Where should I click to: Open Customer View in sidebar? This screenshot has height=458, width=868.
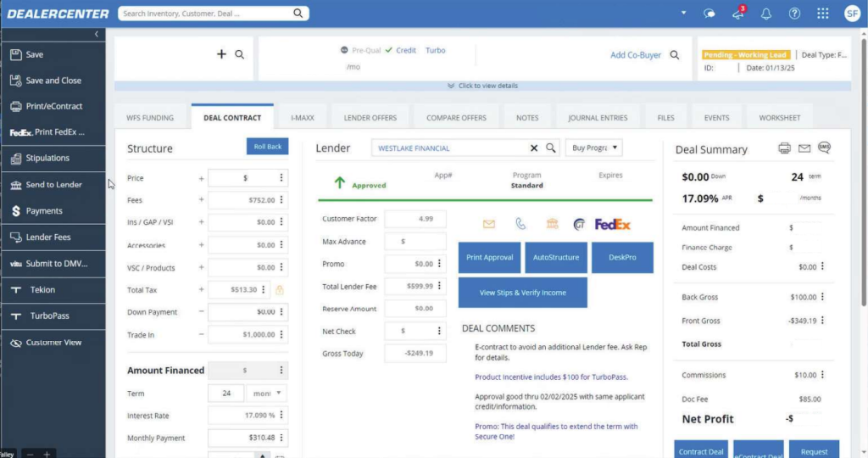click(53, 343)
